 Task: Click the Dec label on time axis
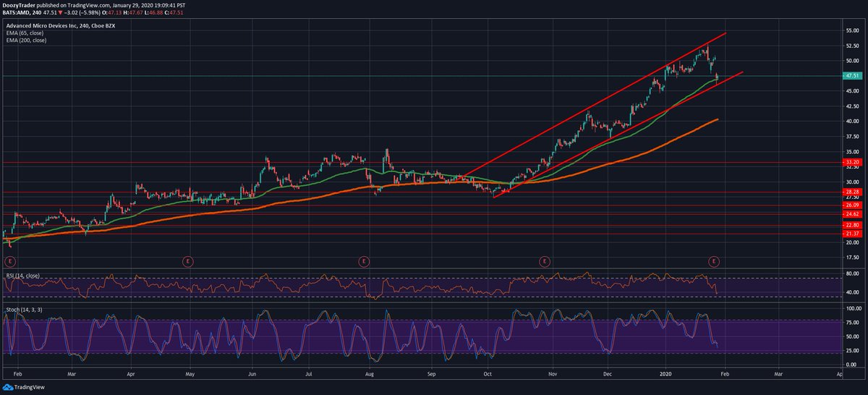(608, 375)
